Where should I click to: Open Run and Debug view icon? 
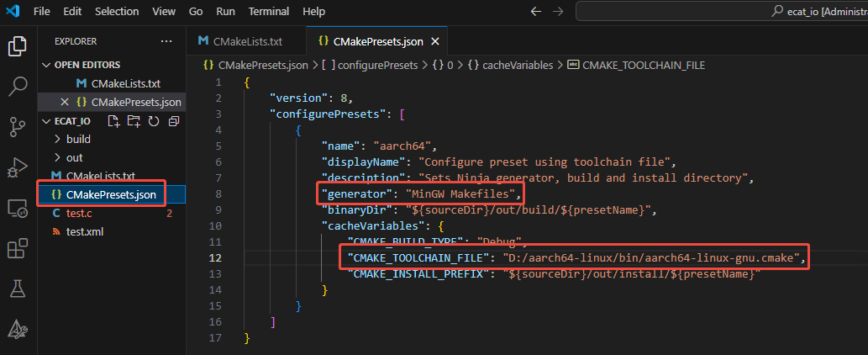[x=18, y=167]
